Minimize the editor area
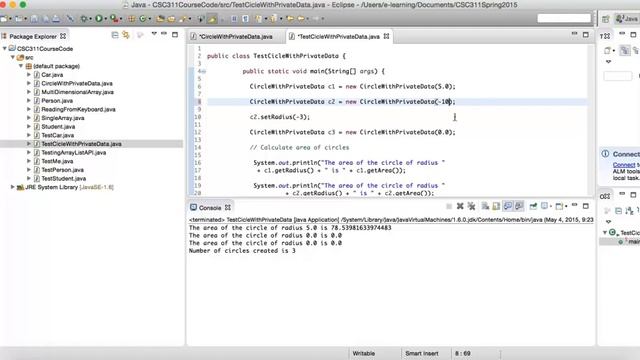This screenshot has width=640, height=360. click(574, 34)
